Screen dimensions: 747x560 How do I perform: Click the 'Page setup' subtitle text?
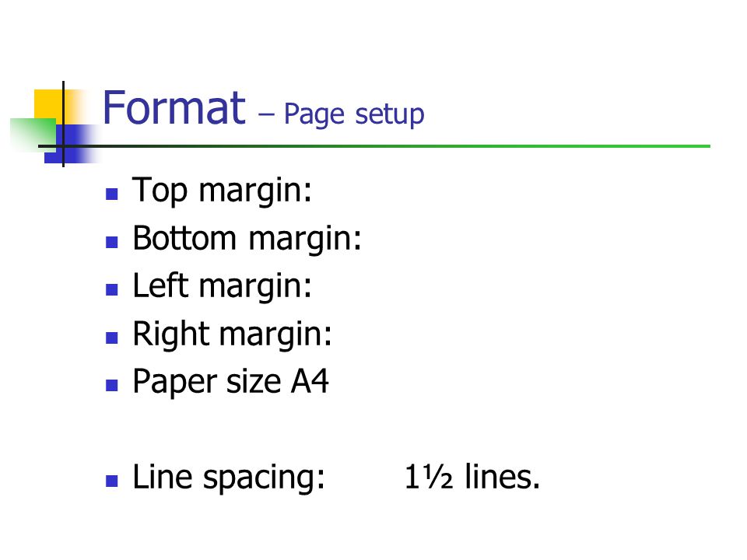point(354,115)
